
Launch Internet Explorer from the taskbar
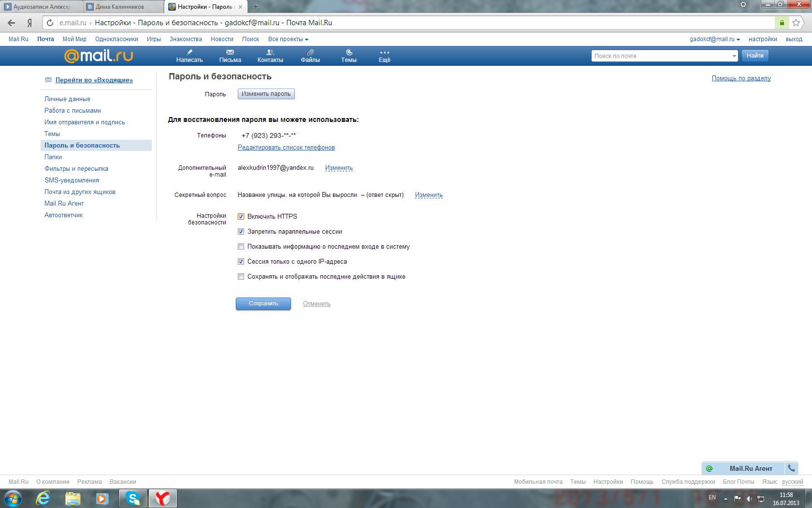(x=43, y=498)
